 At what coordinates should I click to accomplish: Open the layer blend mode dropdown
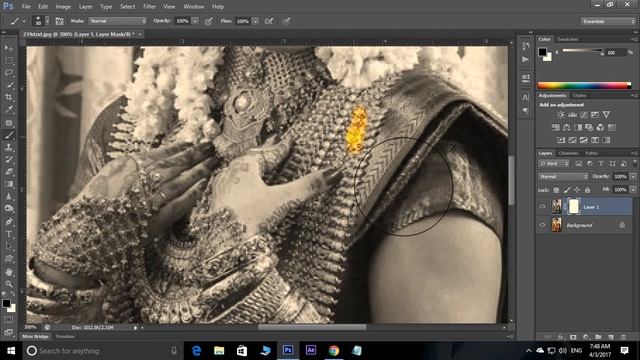point(563,177)
